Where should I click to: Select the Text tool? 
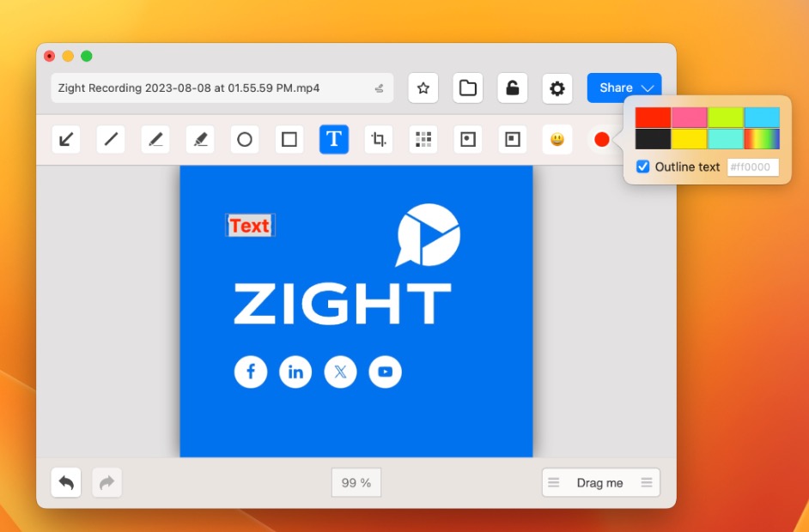pos(334,139)
